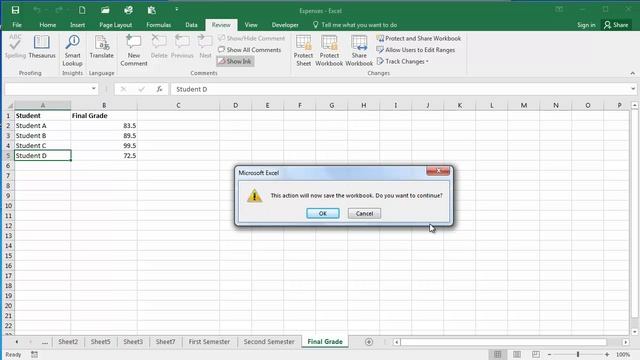
Task: Click the Tell me what you want to do box
Action: click(x=355, y=25)
